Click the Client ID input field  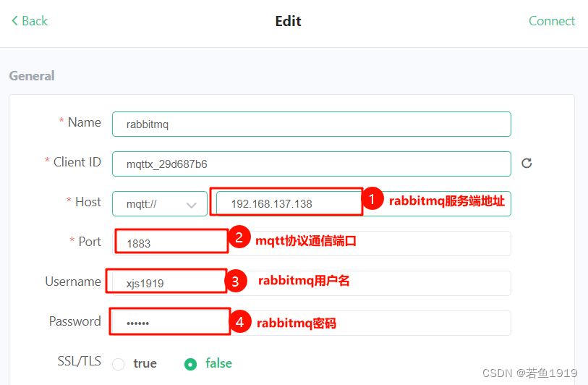click(311, 164)
